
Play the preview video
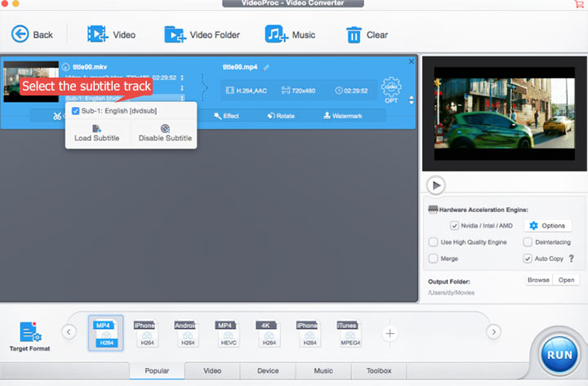point(435,185)
